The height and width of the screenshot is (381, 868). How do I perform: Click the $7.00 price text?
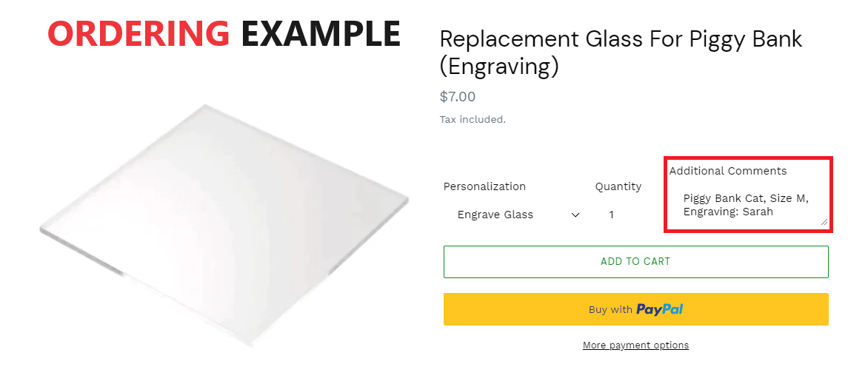(458, 97)
